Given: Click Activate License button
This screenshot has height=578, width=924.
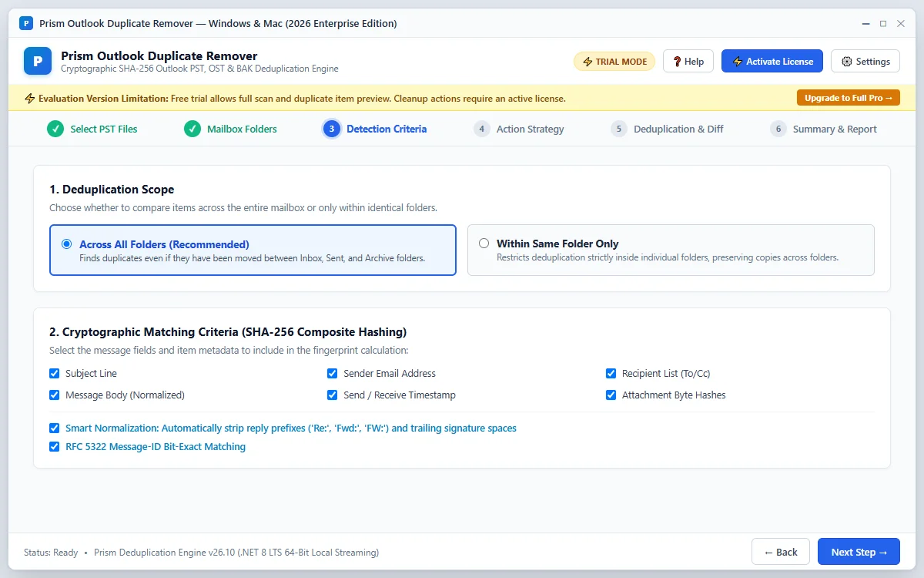Looking at the screenshot, I should click(x=772, y=61).
